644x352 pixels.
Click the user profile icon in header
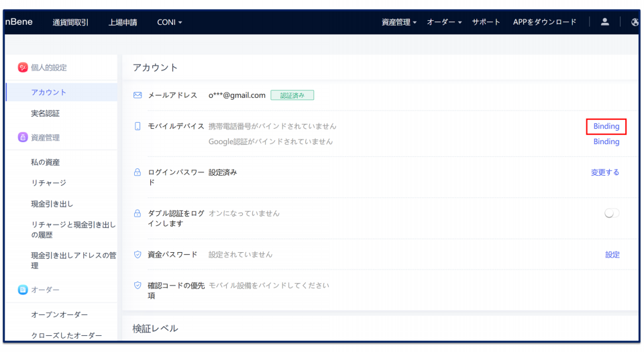604,21
